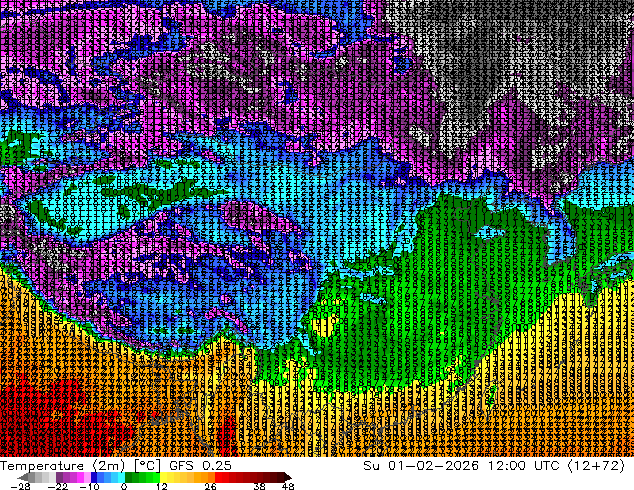Click the '48' legend scale value

click(288, 486)
